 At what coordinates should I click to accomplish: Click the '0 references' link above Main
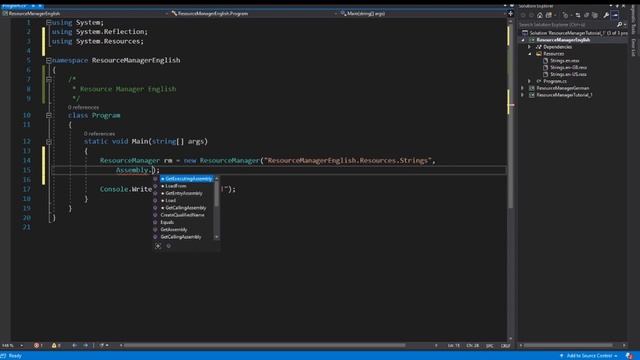point(100,134)
